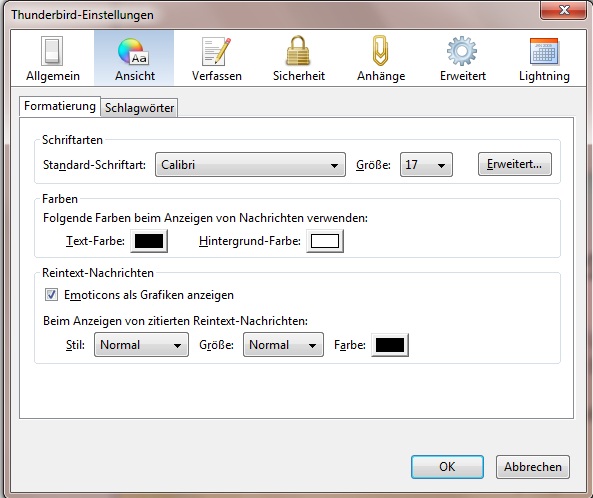Choose the quoted text Farbe swatch
The image size is (593, 498).
(390, 345)
